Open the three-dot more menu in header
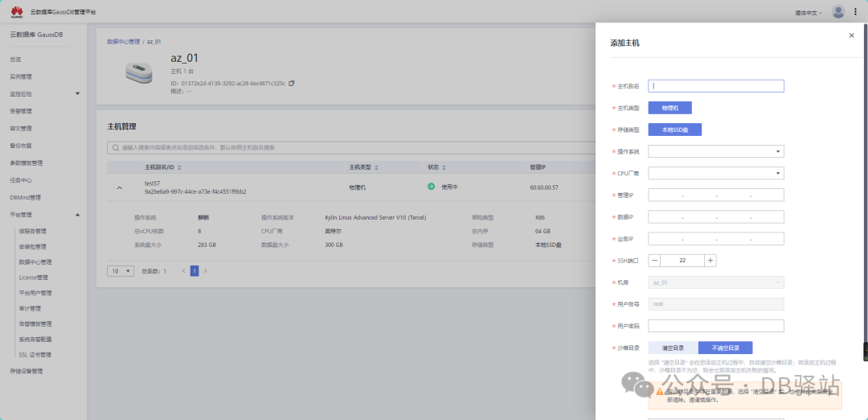 [x=855, y=11]
